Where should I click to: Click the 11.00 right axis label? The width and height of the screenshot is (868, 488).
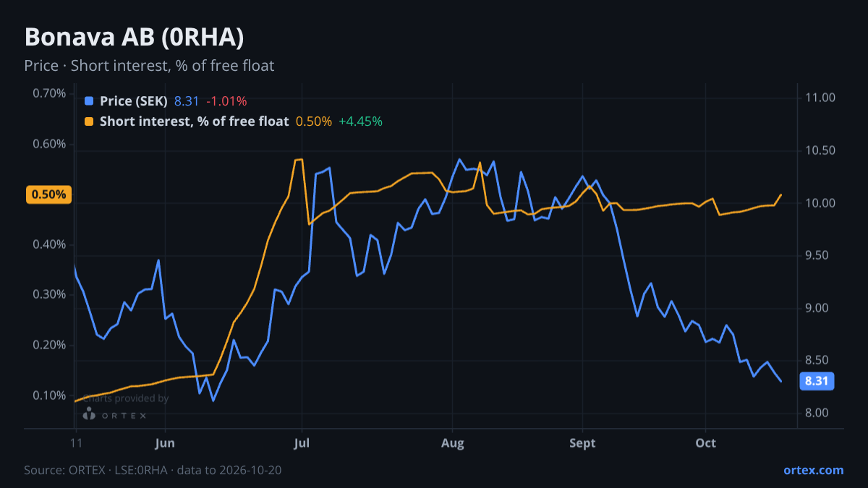pos(820,98)
